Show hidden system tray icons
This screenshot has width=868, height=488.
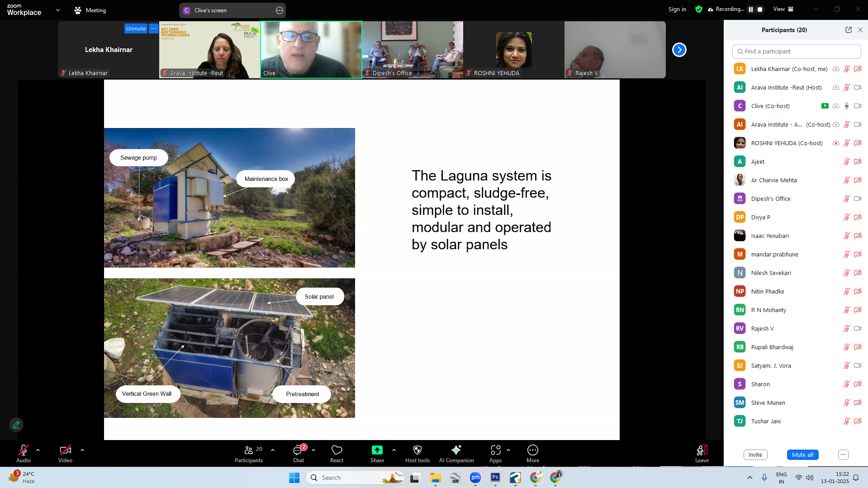click(750, 478)
